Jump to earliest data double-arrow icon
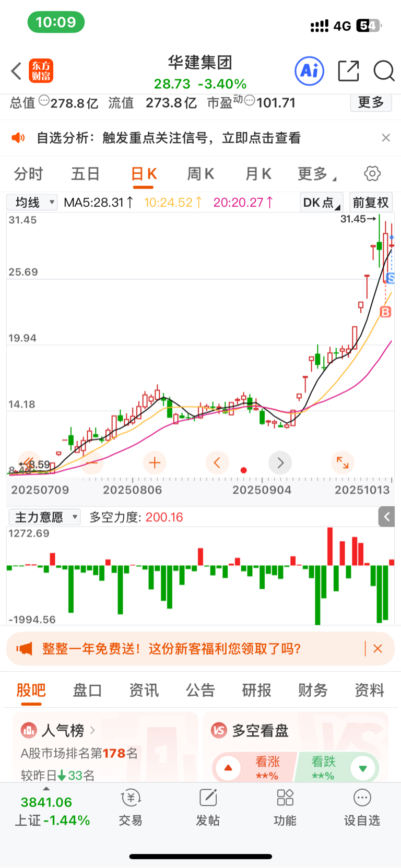The width and height of the screenshot is (401, 868). (29, 462)
